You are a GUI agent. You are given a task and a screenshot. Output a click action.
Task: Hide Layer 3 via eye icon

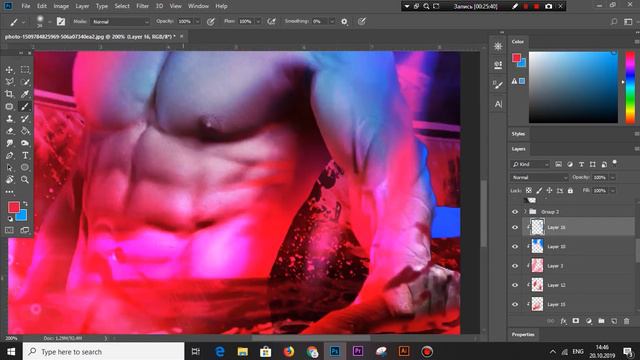pos(515,266)
